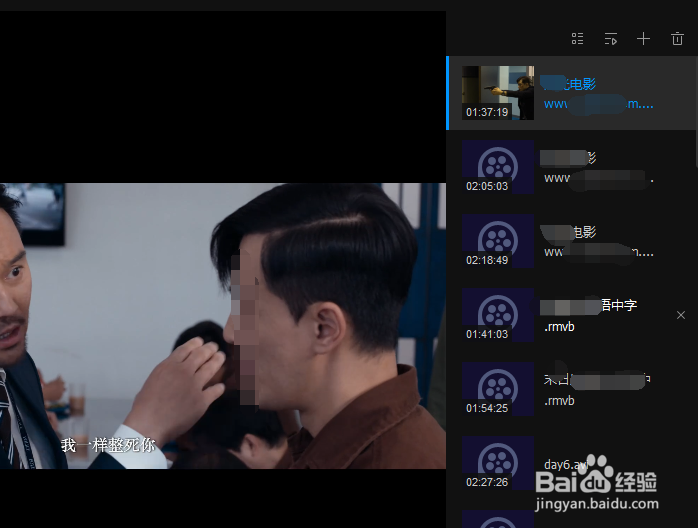Open the playlist play-order options
This screenshot has height=528, width=698.
pos(611,39)
